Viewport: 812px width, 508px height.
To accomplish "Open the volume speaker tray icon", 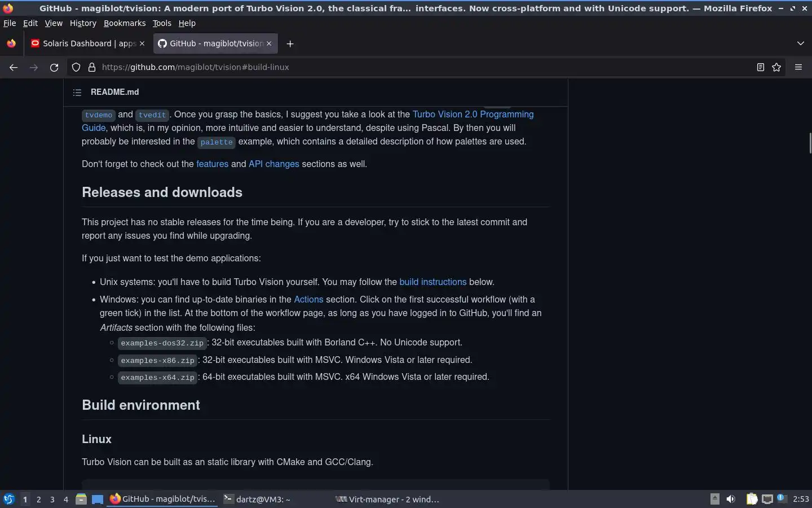I will pyautogui.click(x=731, y=499).
